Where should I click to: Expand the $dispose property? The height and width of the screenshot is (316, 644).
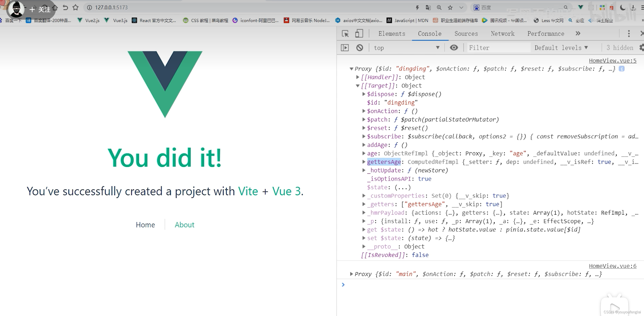coord(364,94)
